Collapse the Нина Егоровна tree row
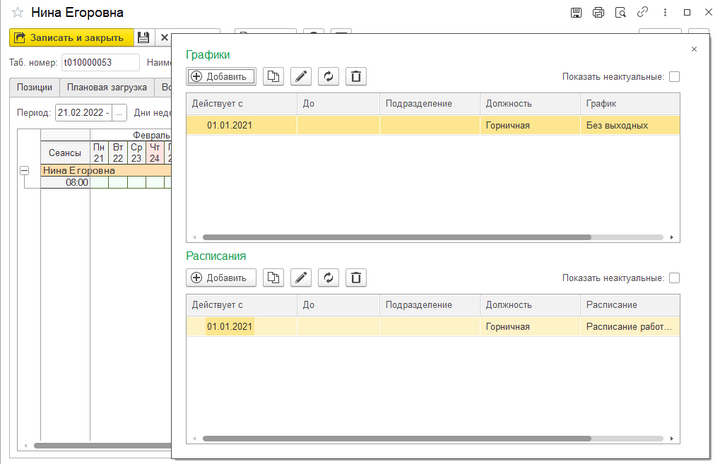The width and height of the screenshot is (720, 464). 24,170
